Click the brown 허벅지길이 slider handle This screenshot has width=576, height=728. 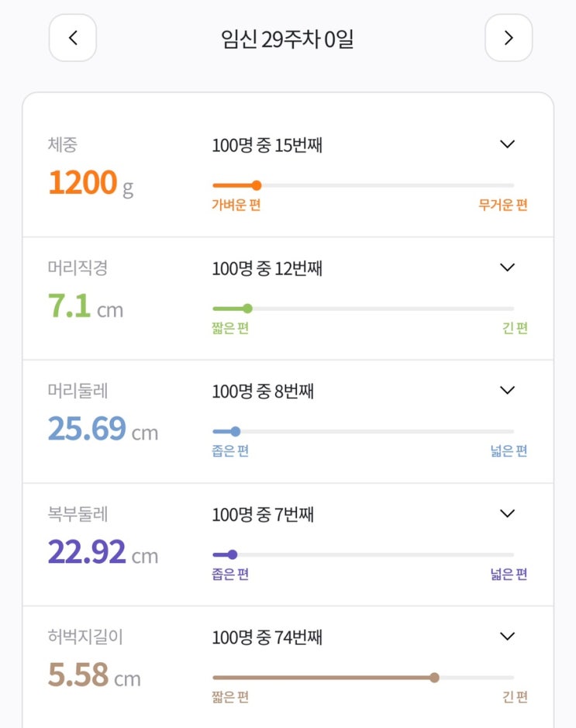[x=434, y=678]
